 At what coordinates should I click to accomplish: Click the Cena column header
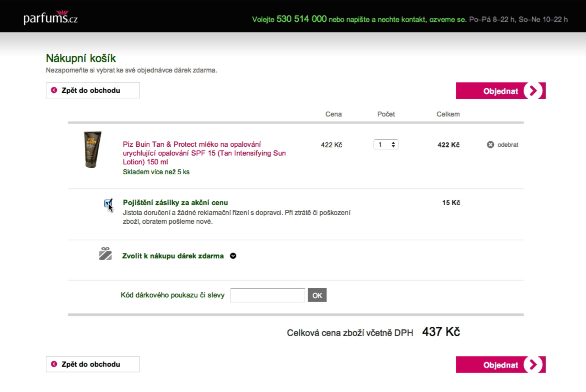(333, 114)
